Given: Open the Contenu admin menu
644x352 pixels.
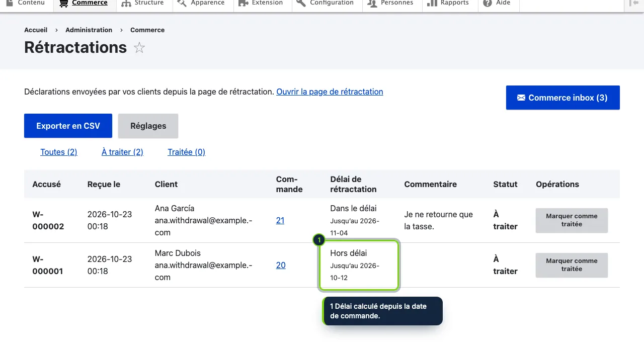Looking at the screenshot, I should tap(26, 3).
